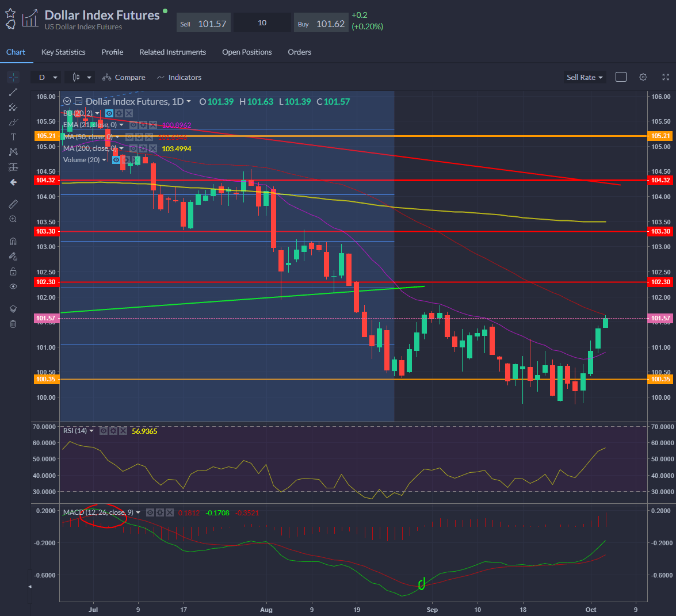Image resolution: width=676 pixels, height=616 pixels.
Task: Open RSI (14) settings gear
Action: pos(113,431)
